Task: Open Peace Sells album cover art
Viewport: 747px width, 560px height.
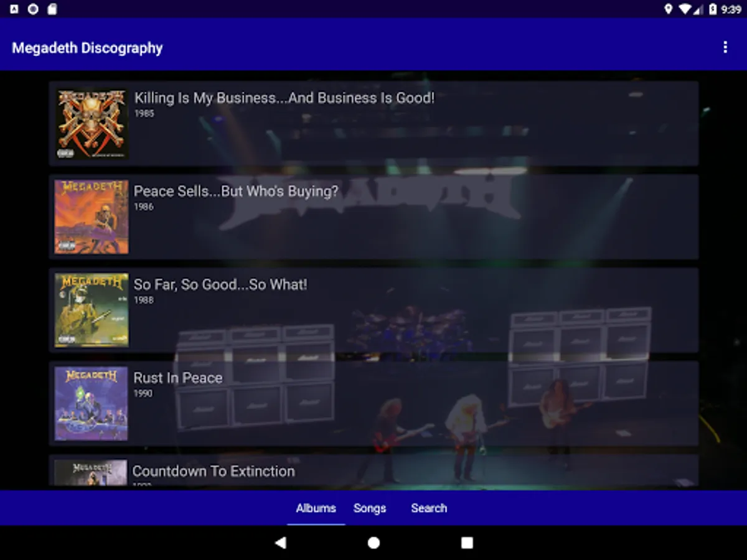Action: (x=92, y=217)
